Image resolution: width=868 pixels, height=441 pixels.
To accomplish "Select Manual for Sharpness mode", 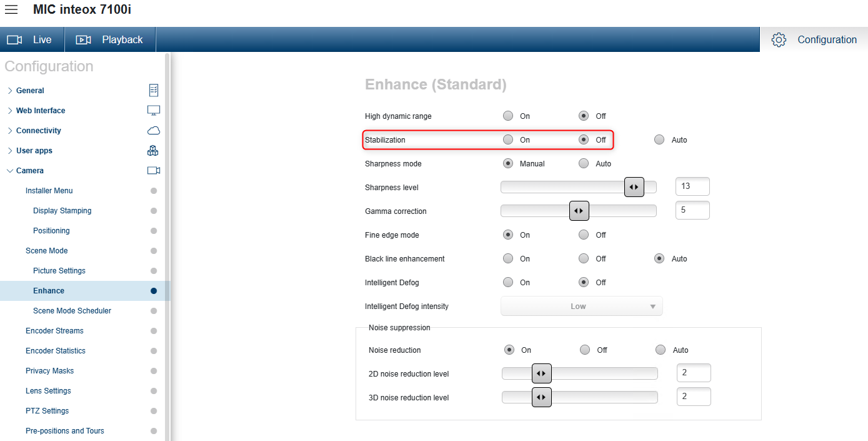I will pos(508,163).
